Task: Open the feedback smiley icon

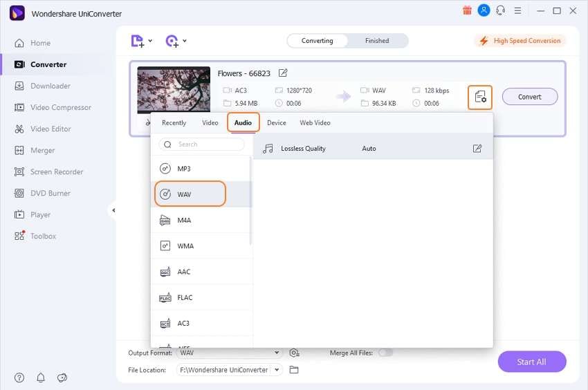Action: click(x=62, y=378)
